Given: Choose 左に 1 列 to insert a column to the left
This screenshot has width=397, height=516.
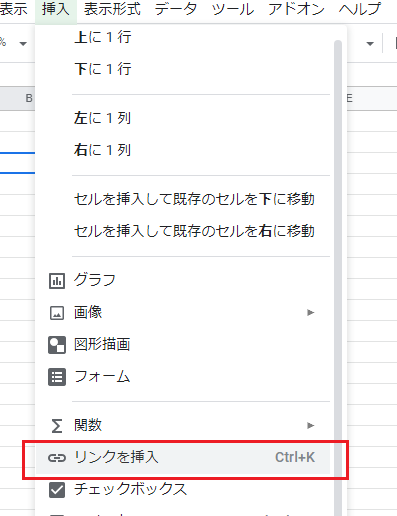Looking at the screenshot, I should 102,118.
